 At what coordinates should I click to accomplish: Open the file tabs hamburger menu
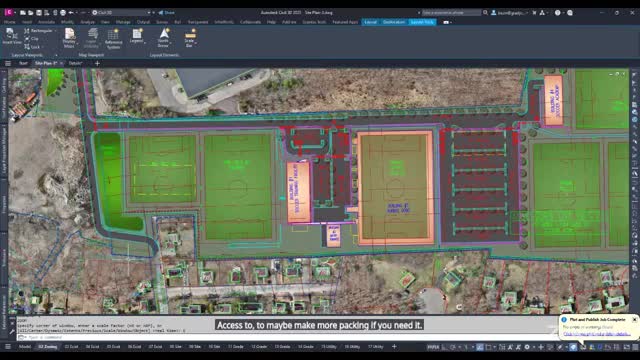(8, 63)
